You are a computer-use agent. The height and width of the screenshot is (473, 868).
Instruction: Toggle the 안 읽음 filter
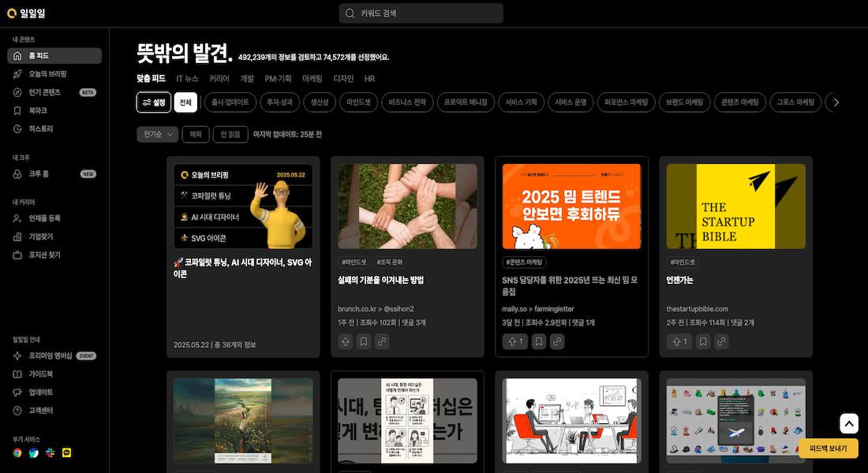coord(230,135)
